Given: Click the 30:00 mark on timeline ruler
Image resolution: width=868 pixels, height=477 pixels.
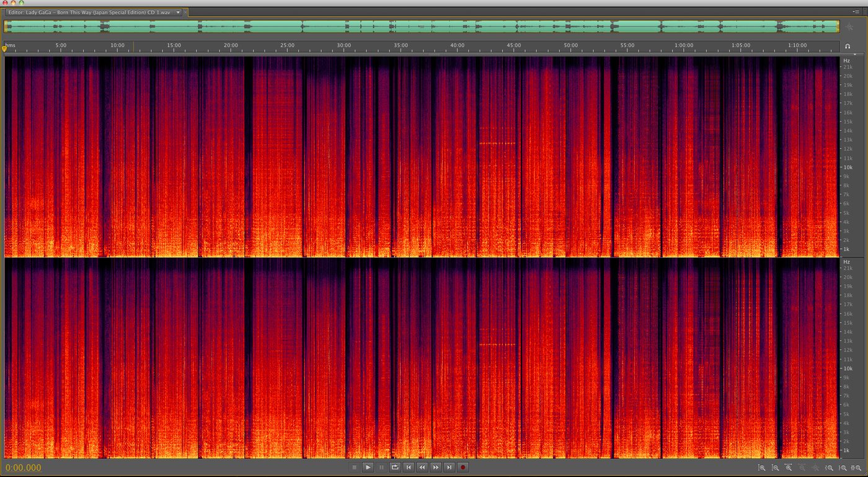Looking at the screenshot, I should click(343, 45).
